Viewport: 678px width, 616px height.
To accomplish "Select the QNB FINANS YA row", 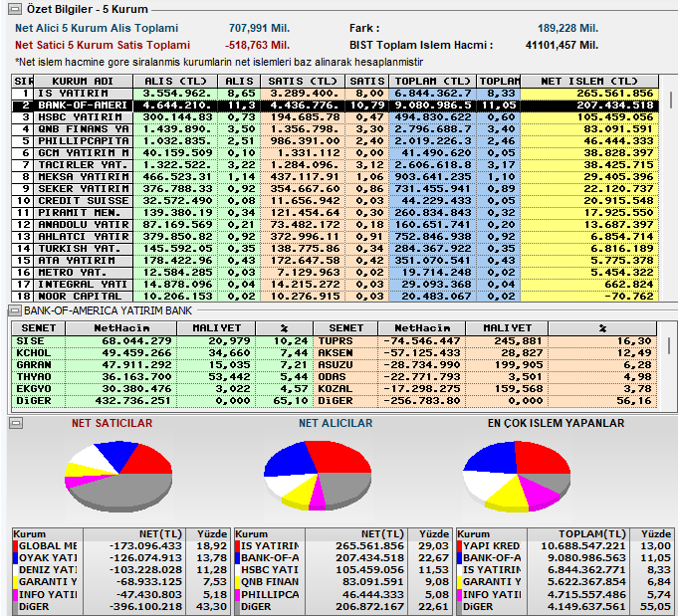I will (336, 129).
